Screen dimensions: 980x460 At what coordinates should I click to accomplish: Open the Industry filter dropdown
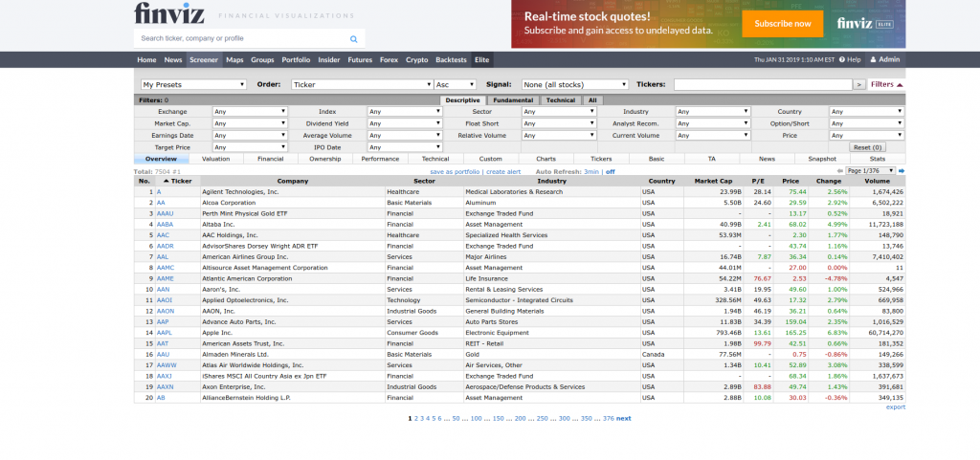(713, 112)
